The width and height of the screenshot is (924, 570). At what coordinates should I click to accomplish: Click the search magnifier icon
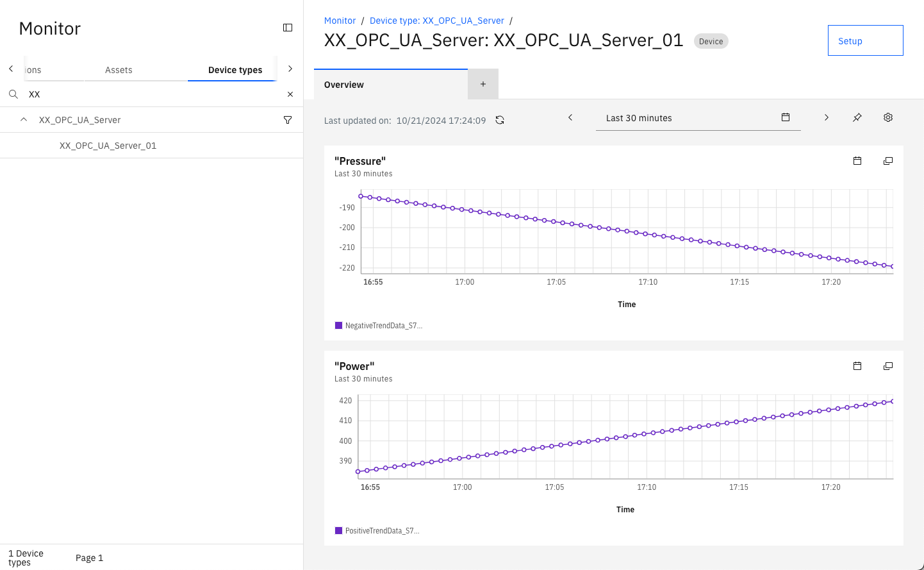pos(13,94)
